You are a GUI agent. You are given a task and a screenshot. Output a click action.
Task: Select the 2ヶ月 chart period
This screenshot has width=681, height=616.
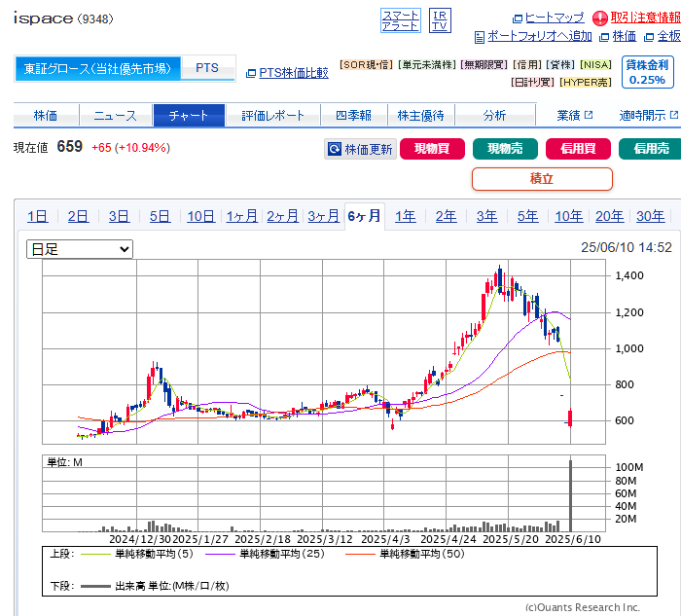pos(282,216)
